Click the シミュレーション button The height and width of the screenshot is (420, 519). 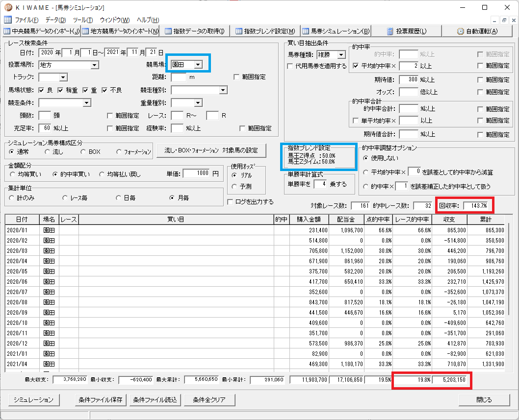pyautogui.click(x=33, y=400)
